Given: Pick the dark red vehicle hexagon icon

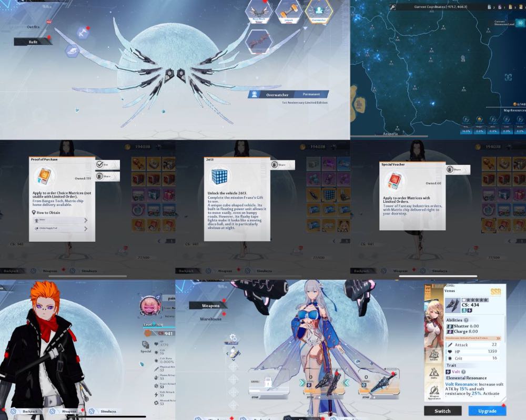Looking at the screenshot, I should click(259, 42).
